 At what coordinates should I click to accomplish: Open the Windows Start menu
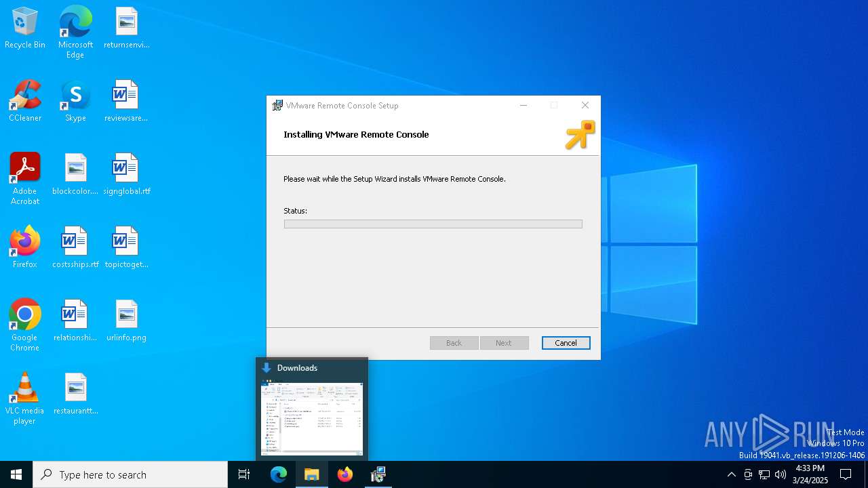pyautogui.click(x=16, y=474)
